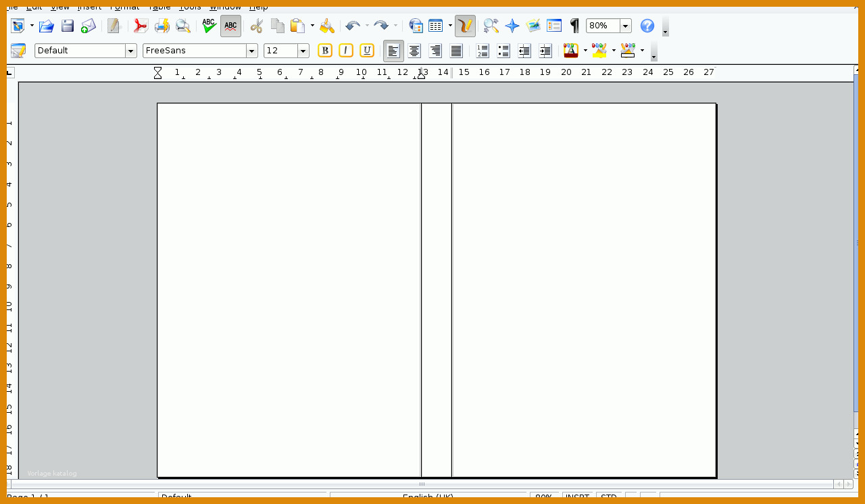This screenshot has width=865, height=504.
Task: Toggle AutoSpellcheck wavy ABC icon
Action: click(230, 26)
